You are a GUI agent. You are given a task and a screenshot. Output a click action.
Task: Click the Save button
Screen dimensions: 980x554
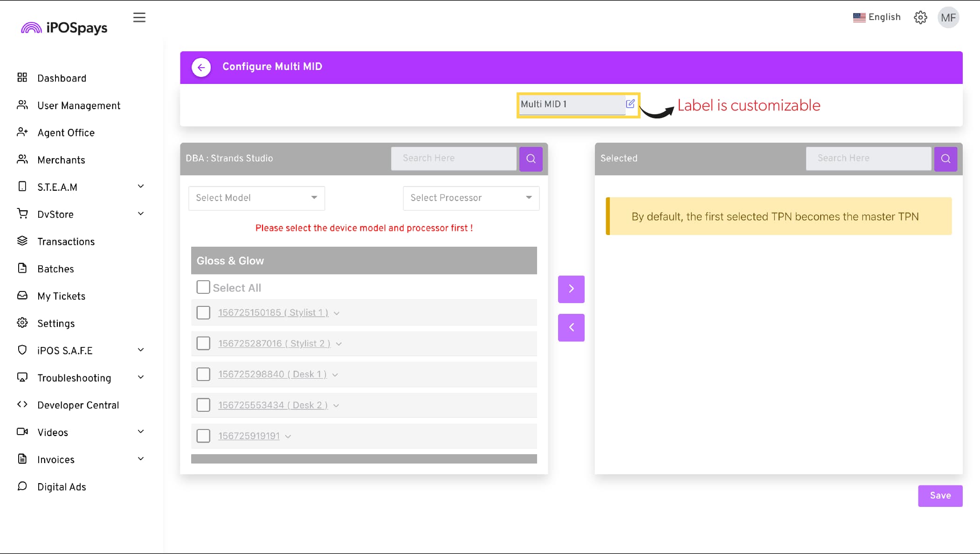[x=939, y=496]
